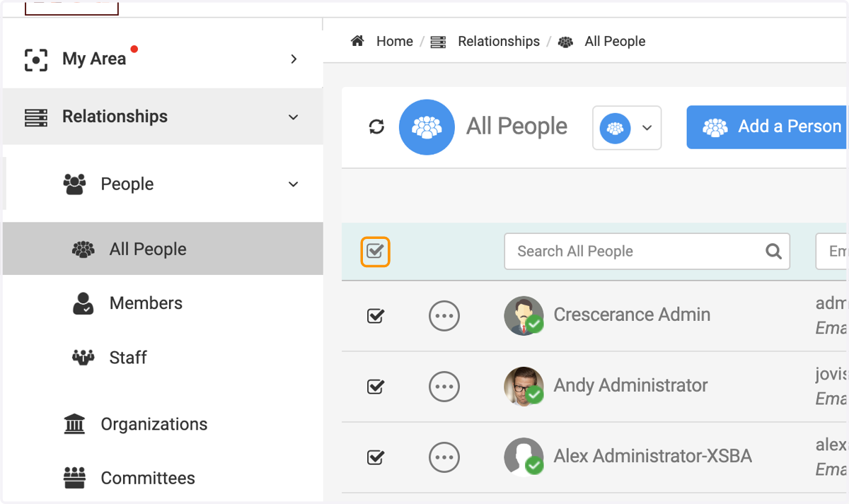Uncheck the Alex Administrator-XSBA row checkbox

[376, 457]
